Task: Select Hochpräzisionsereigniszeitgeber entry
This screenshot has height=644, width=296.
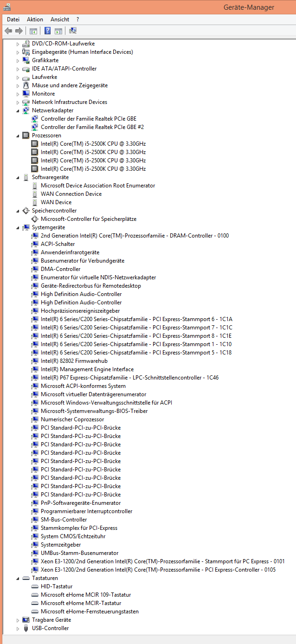Action: (80, 311)
